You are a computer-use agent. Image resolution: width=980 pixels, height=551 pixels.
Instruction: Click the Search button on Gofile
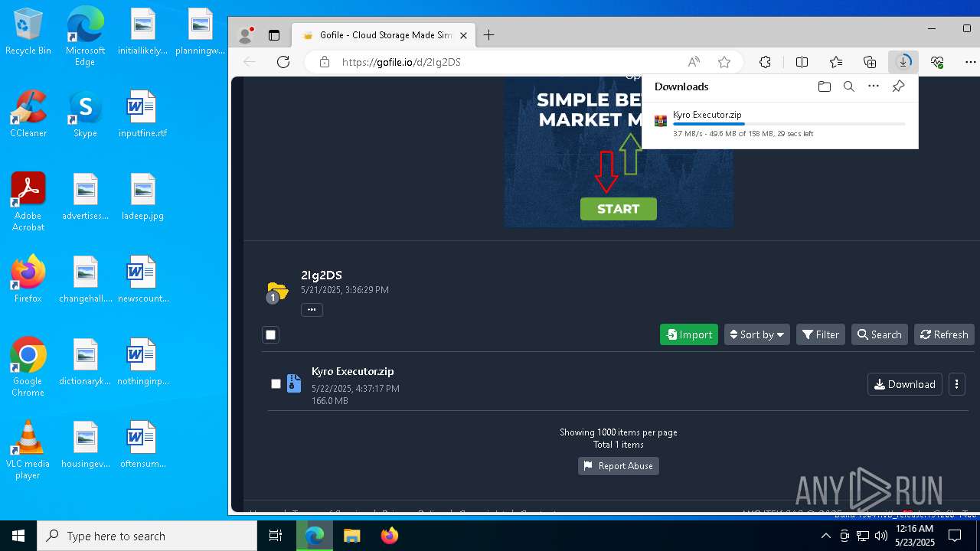pyautogui.click(x=879, y=334)
